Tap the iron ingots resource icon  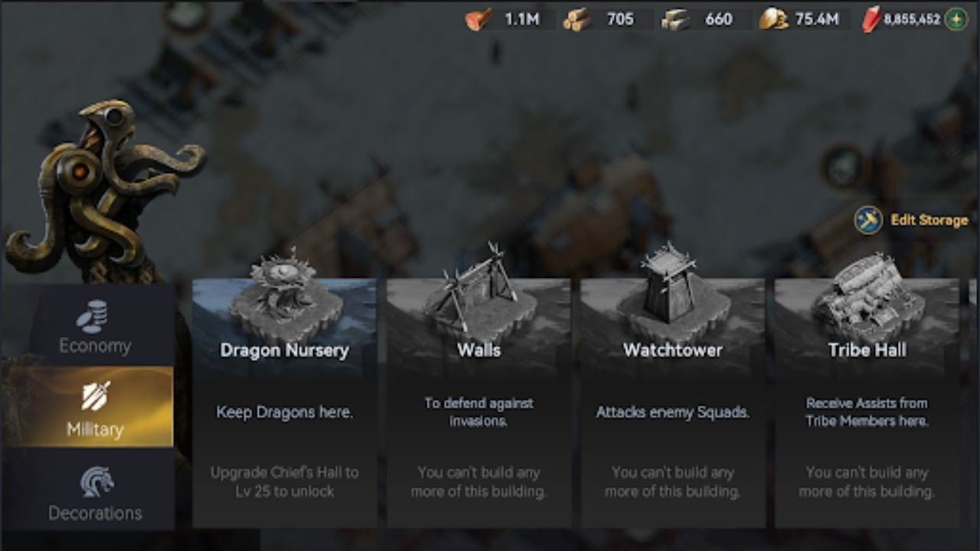[x=675, y=19]
